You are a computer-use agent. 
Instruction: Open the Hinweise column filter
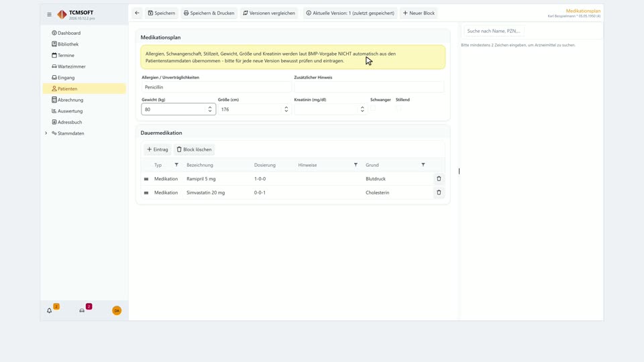point(356,165)
